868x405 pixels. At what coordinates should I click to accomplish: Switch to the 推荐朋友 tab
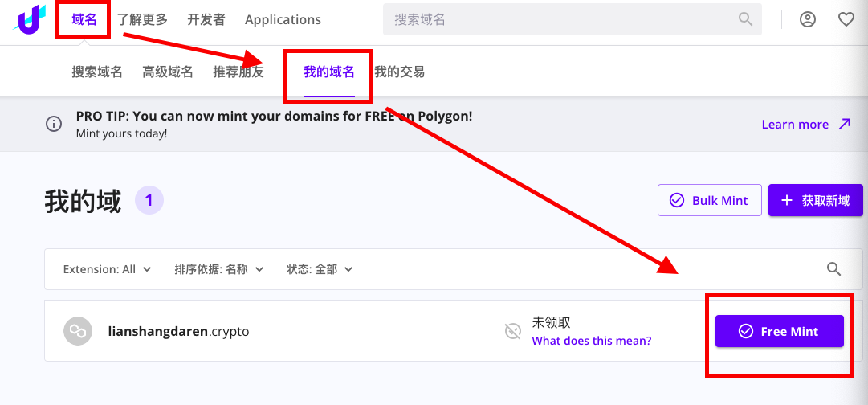(238, 72)
